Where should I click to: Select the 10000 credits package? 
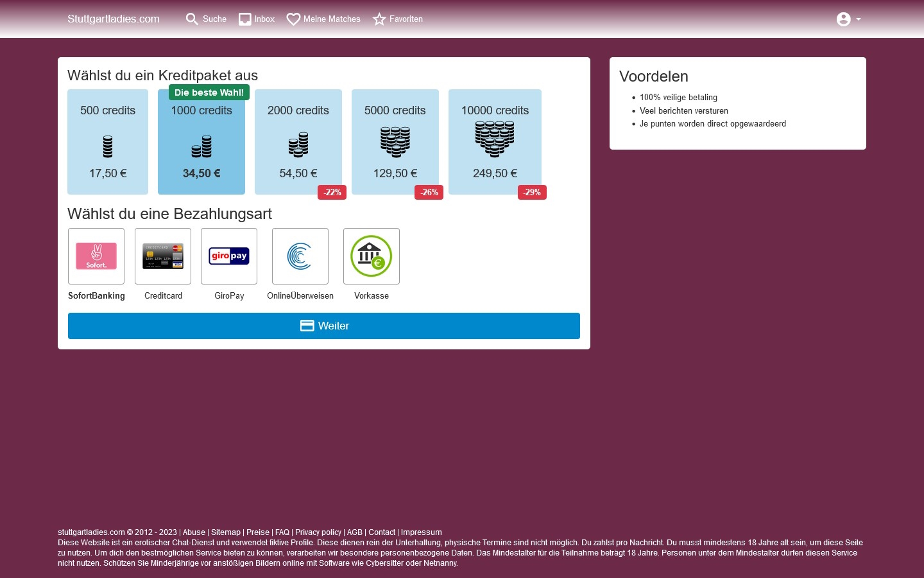pyautogui.click(x=495, y=142)
